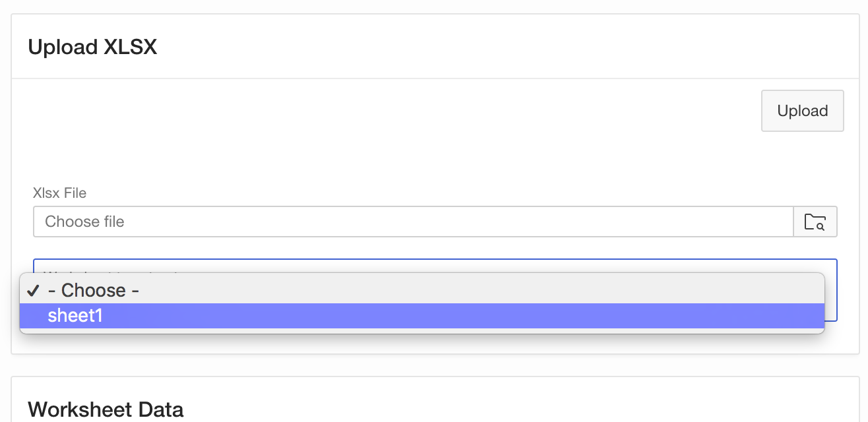The width and height of the screenshot is (868, 422).
Task: Click the Upload XLSX panel header
Action: (x=92, y=47)
